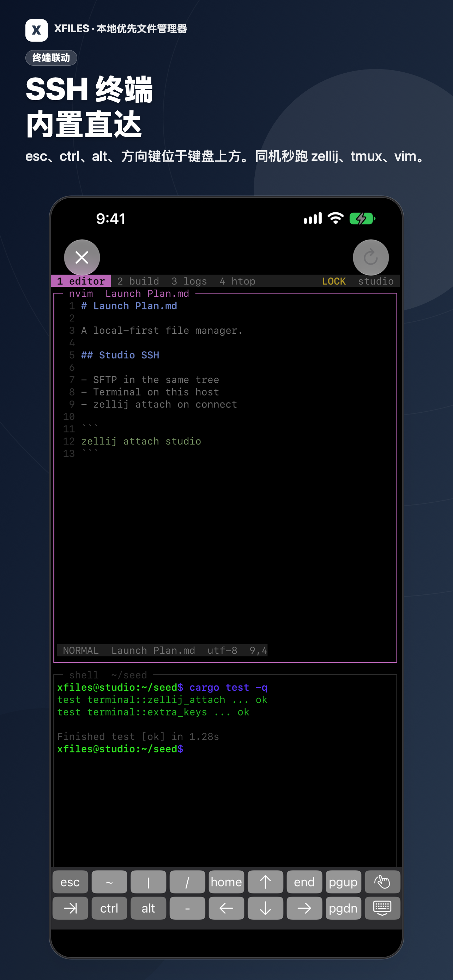The width and height of the screenshot is (453, 980).
Task: Click the shell ~/seed pane title
Action: coord(108,675)
